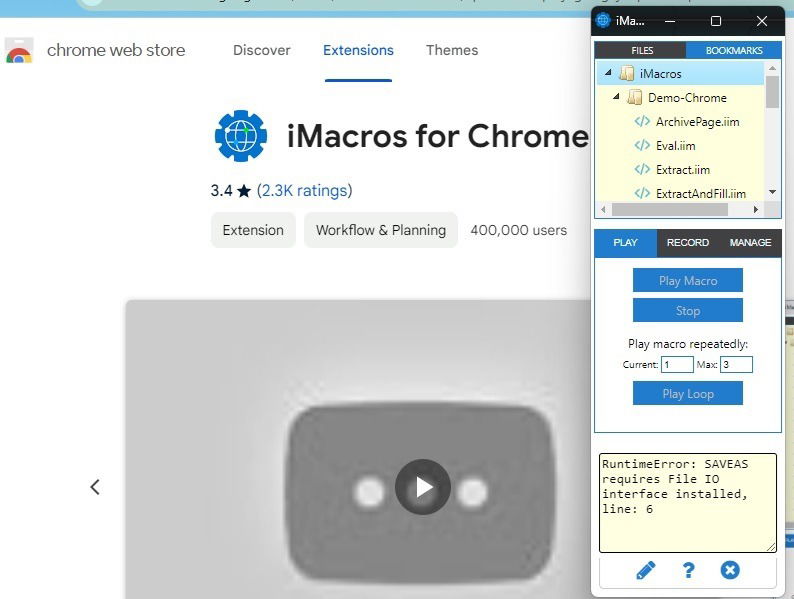Click the tree vertical scrollbar thumb
This screenshot has width=794, height=599.
coord(772,92)
